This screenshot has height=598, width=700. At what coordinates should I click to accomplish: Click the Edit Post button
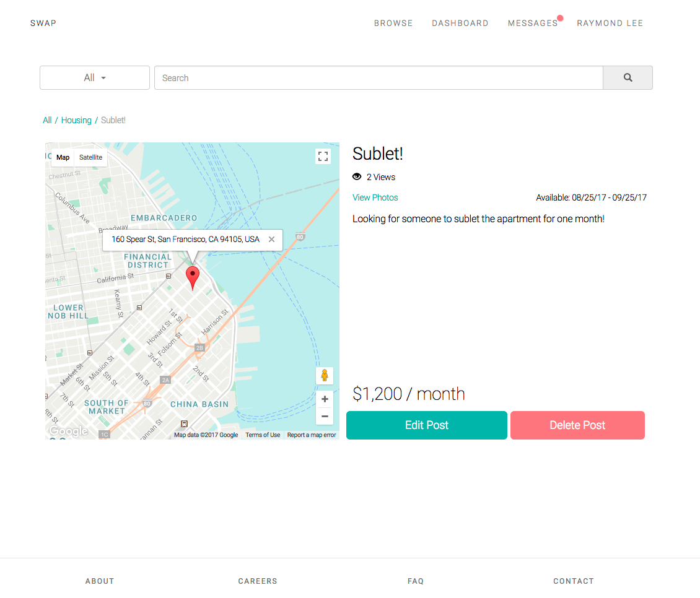(x=427, y=425)
